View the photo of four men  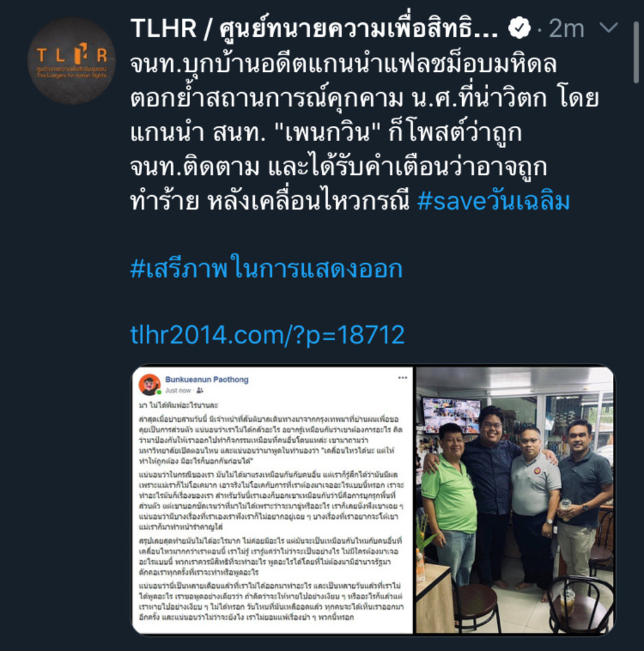pos(514,500)
